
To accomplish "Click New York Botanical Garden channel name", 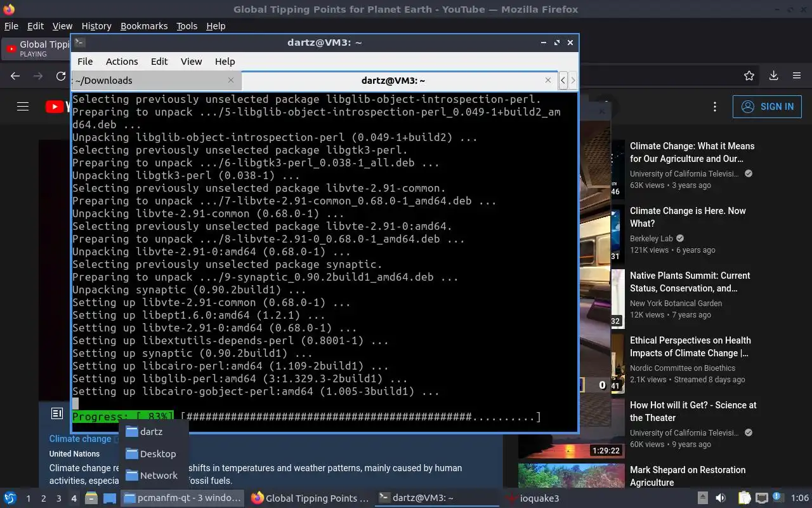I will (676, 304).
